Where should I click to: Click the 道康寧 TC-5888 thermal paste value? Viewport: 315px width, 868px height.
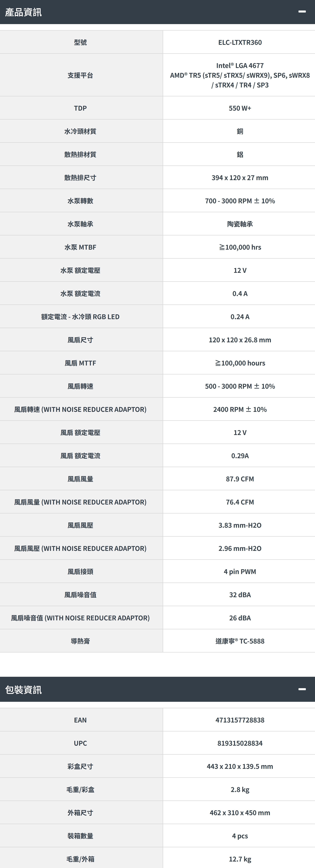pyautogui.click(x=240, y=641)
